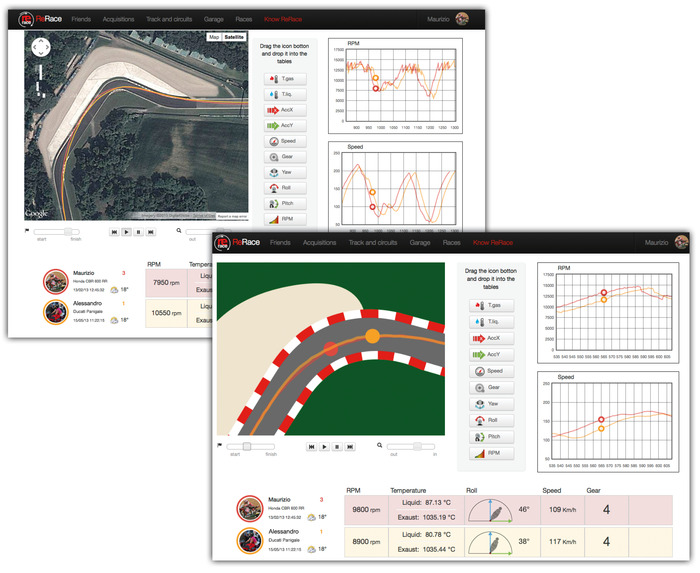The image size is (700, 573).
Task: Click ReRace logo in back window
Action: pos(40,19)
